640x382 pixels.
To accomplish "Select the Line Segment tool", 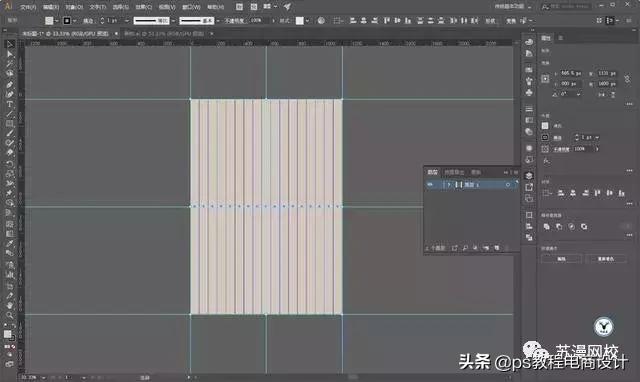I will [x=10, y=114].
